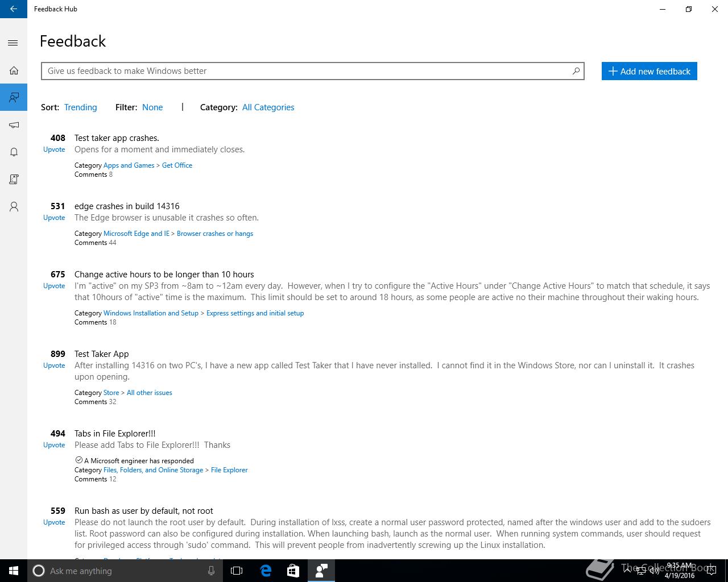Open Task View on taskbar
Screen dimensions: 728x582
237,571
